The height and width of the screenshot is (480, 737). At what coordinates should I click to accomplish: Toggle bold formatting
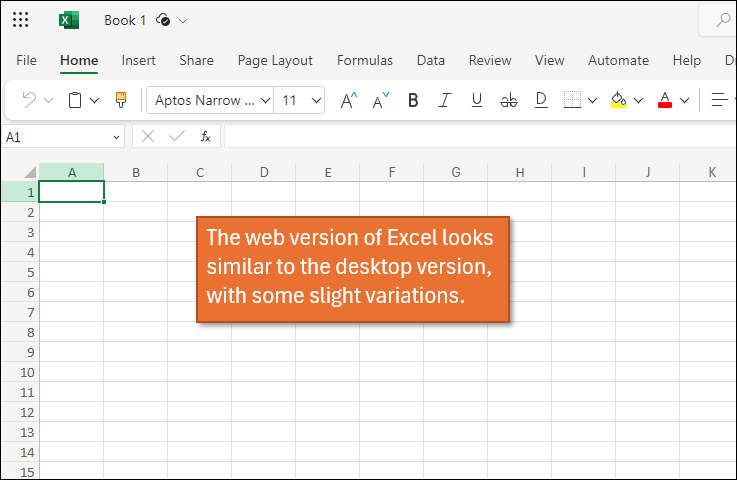[413, 100]
